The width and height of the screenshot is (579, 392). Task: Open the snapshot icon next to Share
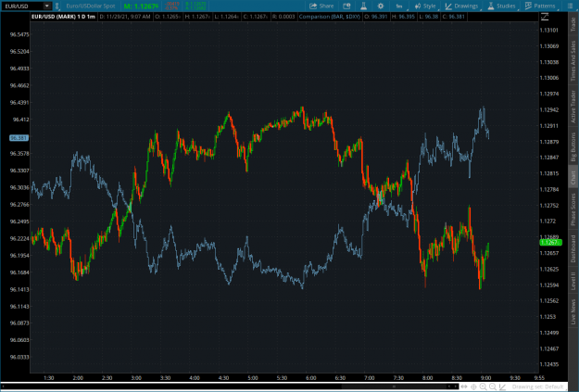point(346,6)
